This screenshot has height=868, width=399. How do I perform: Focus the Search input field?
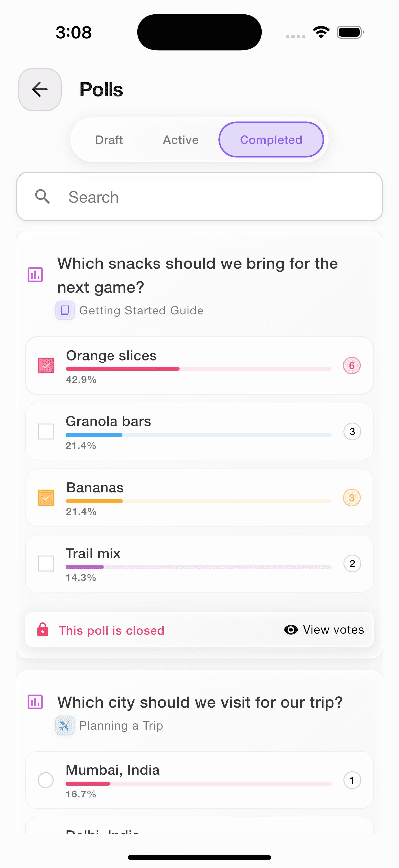click(x=215, y=197)
